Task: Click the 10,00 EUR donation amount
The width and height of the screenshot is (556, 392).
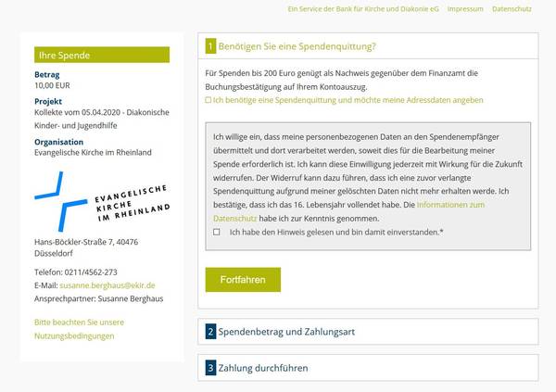Action: pos(52,85)
